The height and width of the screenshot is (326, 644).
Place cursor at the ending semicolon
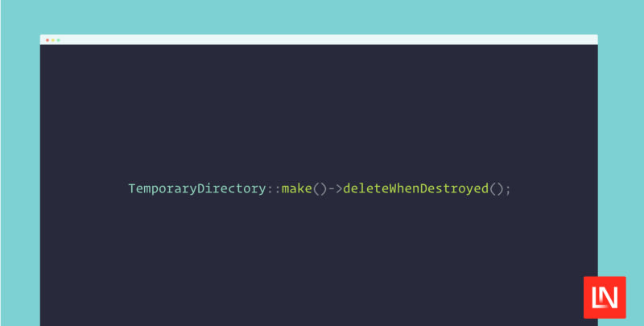click(x=508, y=190)
